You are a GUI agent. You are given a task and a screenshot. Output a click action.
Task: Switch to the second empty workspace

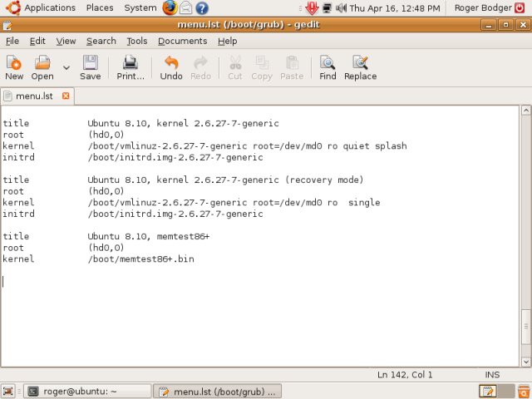pos(506,392)
